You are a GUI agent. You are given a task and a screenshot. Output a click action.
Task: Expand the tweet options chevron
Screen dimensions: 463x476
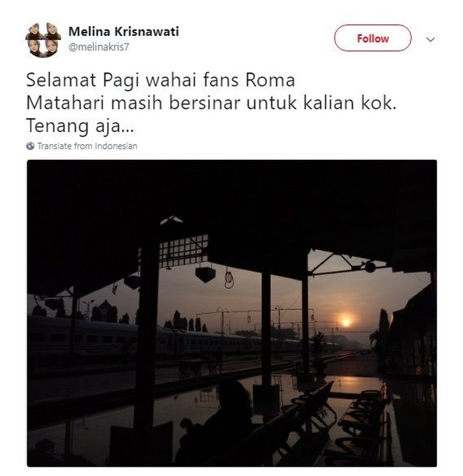point(430,40)
